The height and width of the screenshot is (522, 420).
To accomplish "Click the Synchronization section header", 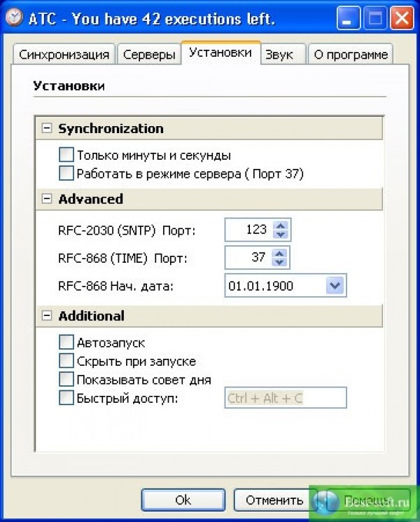I will point(209,128).
